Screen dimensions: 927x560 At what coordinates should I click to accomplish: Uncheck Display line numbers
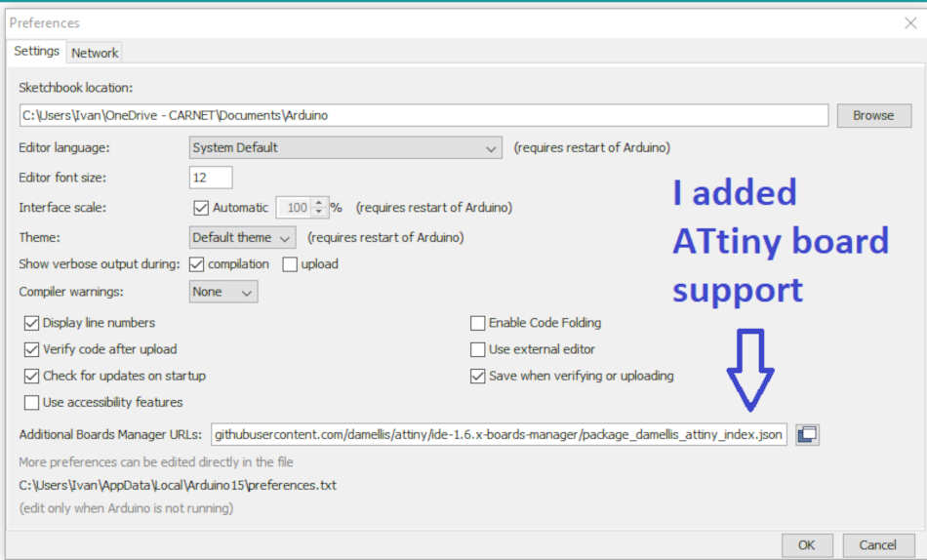click(31, 323)
